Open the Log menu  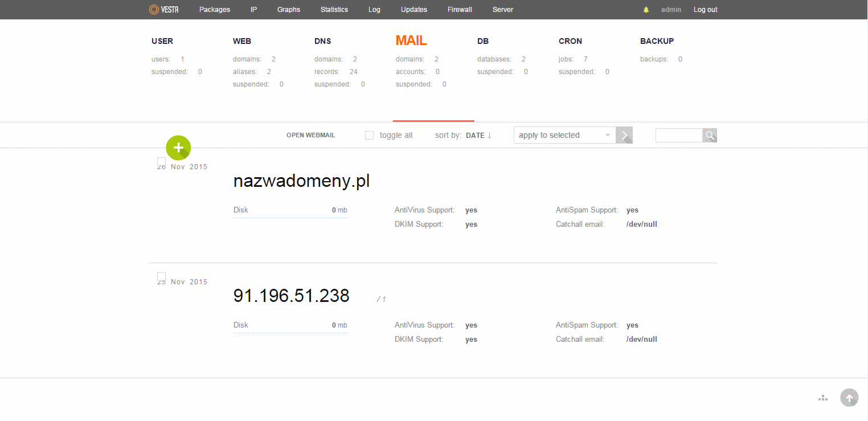coord(374,10)
